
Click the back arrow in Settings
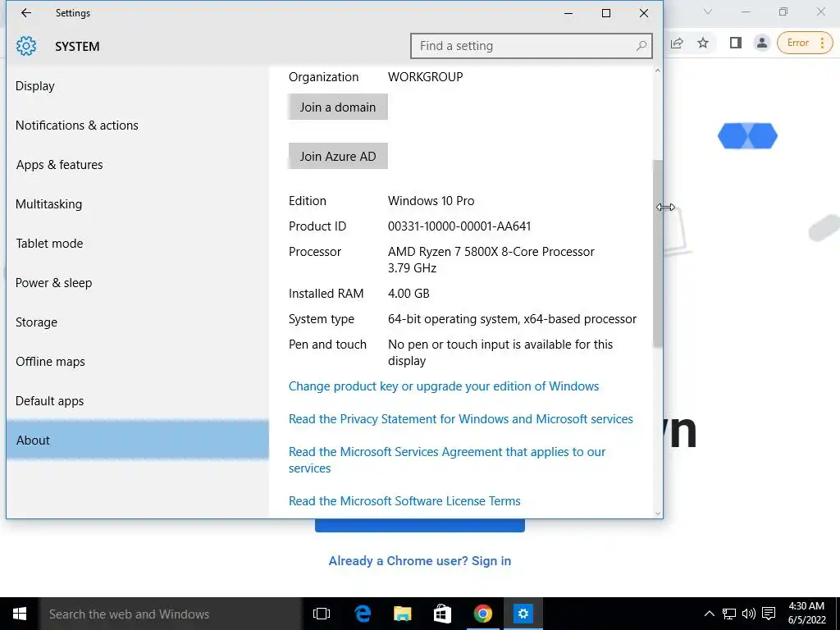pyautogui.click(x=25, y=13)
